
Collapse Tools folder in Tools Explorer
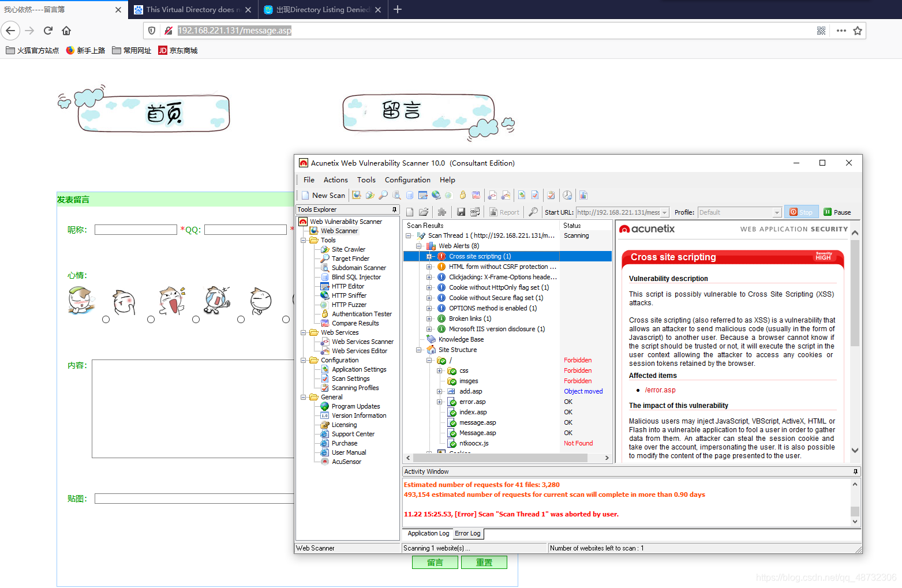304,240
